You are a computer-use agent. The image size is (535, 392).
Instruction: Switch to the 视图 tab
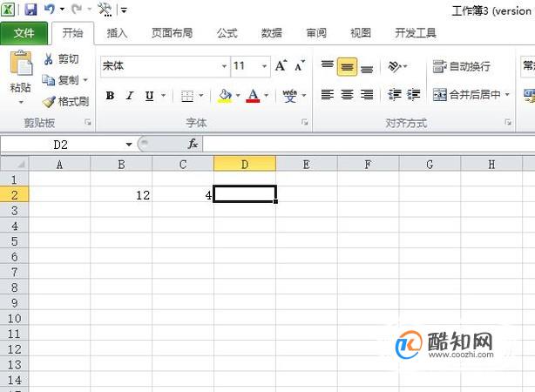tap(361, 33)
